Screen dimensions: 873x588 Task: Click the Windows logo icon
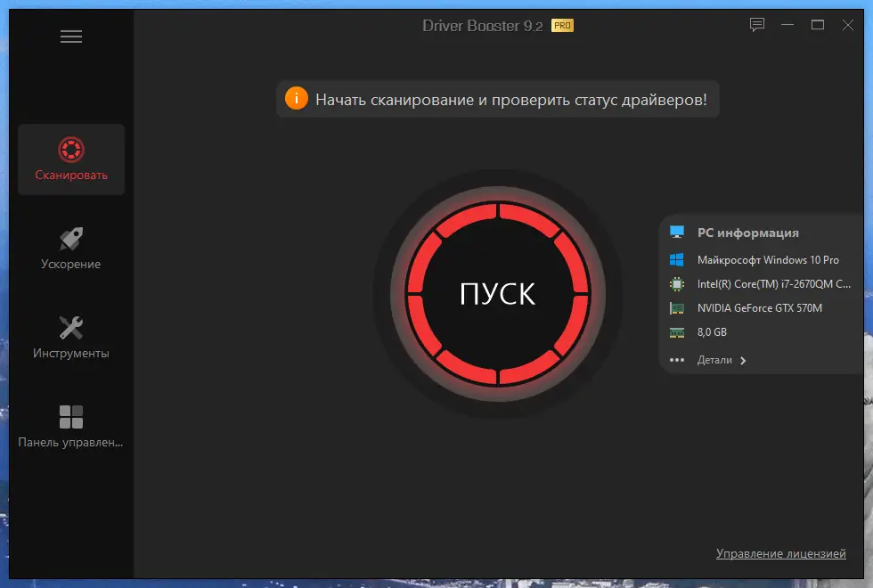(x=677, y=260)
